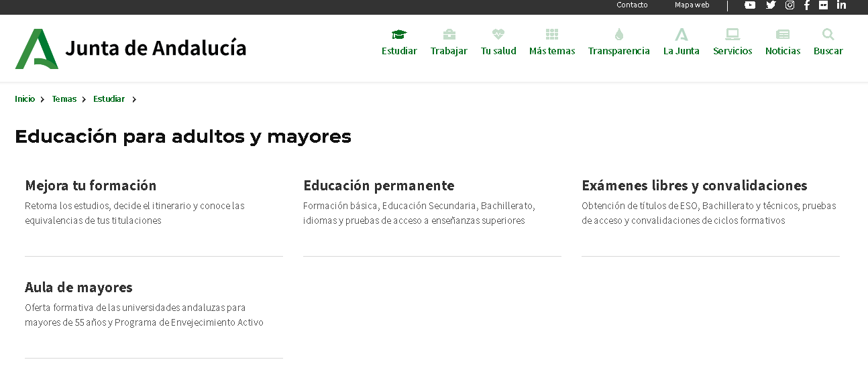This screenshot has width=868, height=382.
Task: Click the heading Educación para adultos y mayores
Action: click(x=183, y=137)
